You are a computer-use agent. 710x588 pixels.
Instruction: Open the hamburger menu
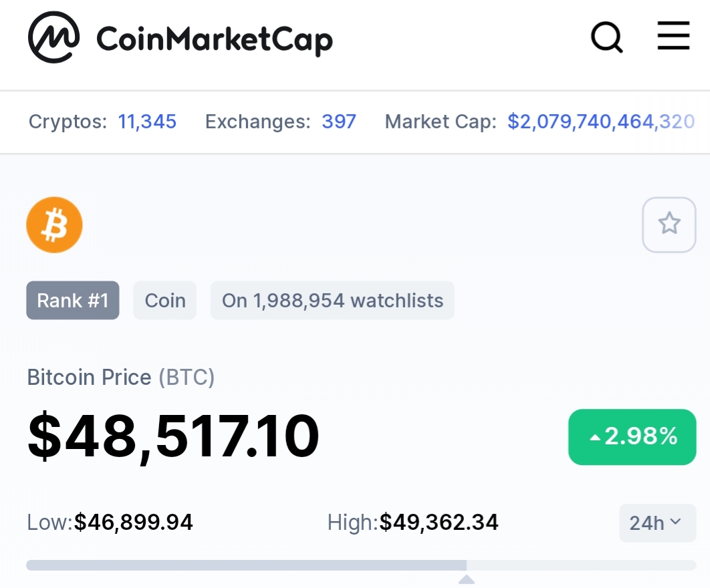(x=673, y=35)
